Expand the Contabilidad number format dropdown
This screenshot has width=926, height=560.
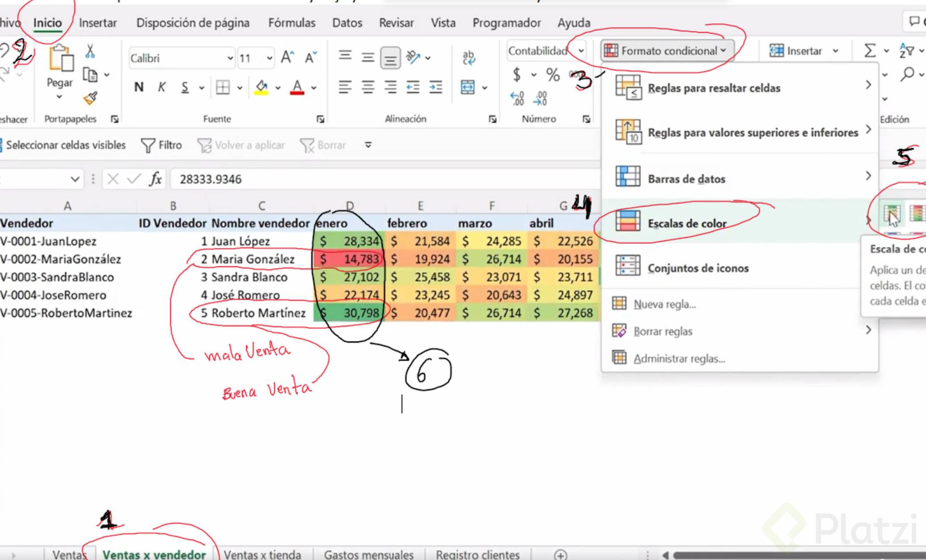[581, 51]
